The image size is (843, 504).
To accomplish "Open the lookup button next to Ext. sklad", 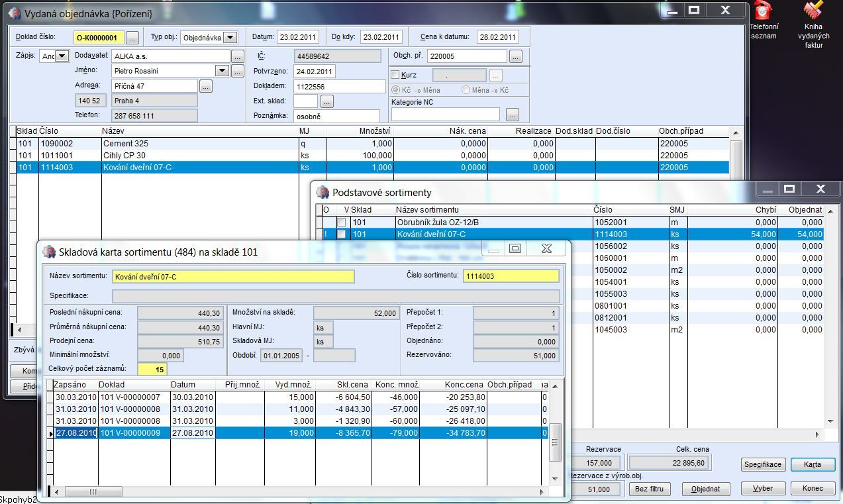I will coord(326,101).
